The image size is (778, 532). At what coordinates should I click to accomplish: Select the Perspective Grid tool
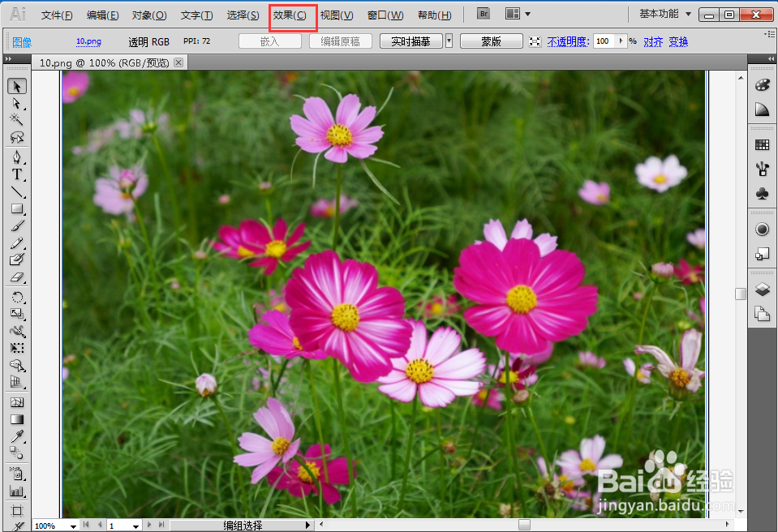(x=17, y=382)
